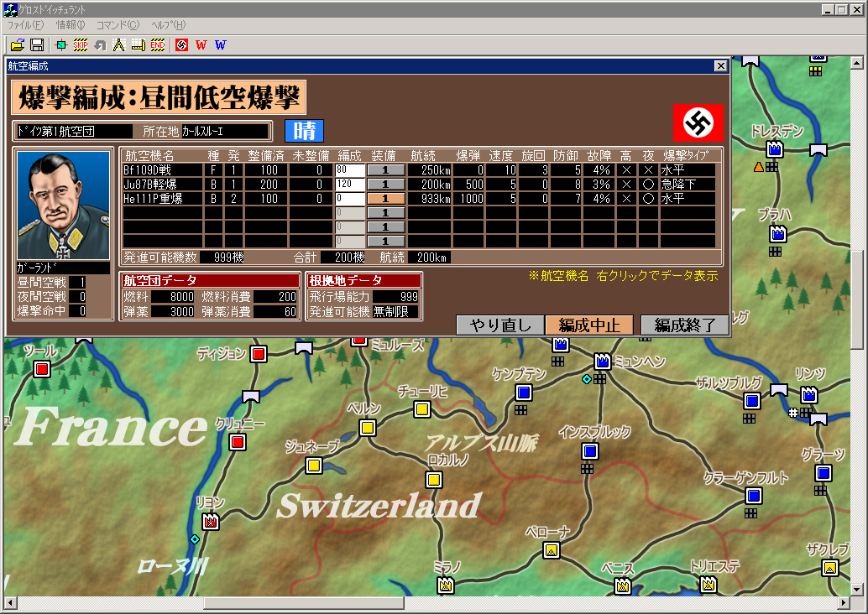The height and width of the screenshot is (614, 868).
Task: Click the save floppy disk toolbar icon
Action: click(37, 44)
